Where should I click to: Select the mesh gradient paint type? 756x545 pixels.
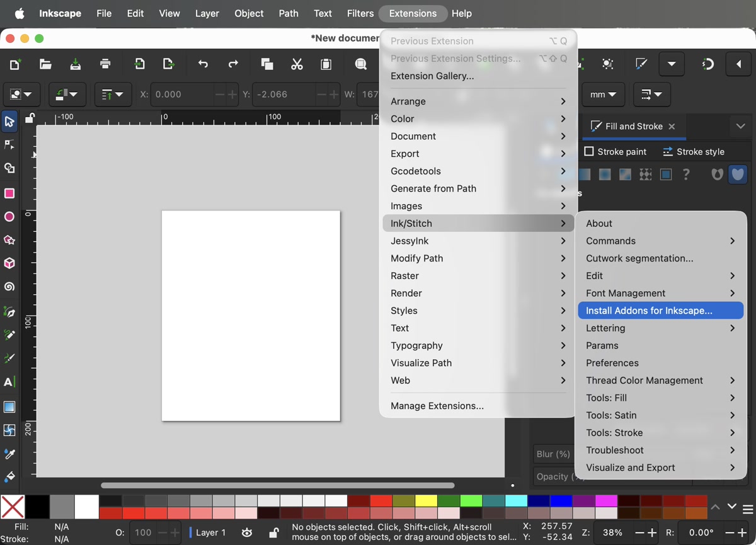tap(625, 175)
